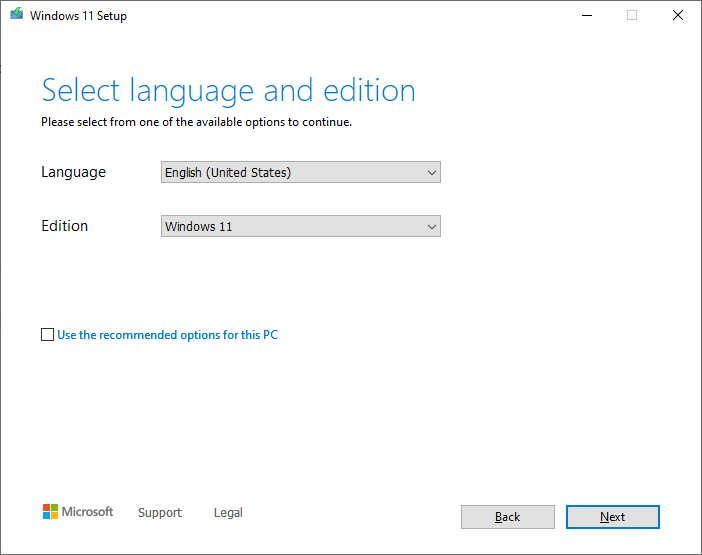Open the Edition dropdown
This screenshot has width=702, height=555.
pos(301,226)
